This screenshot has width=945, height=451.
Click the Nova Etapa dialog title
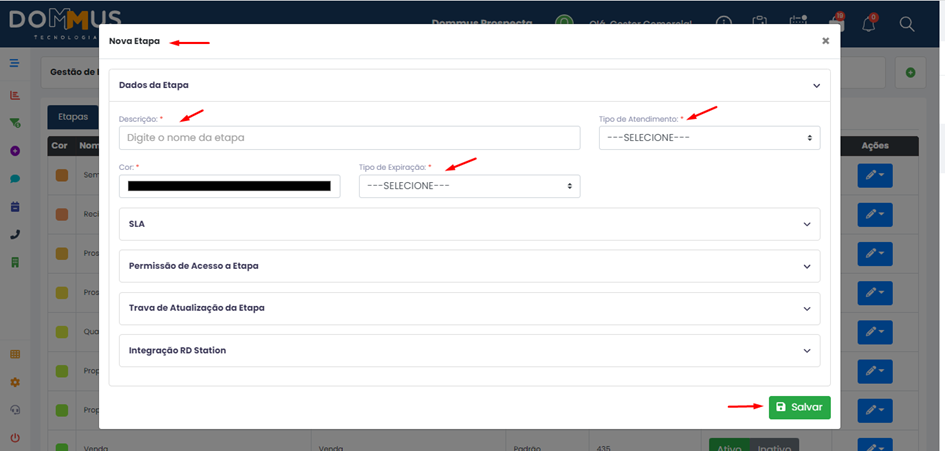134,42
